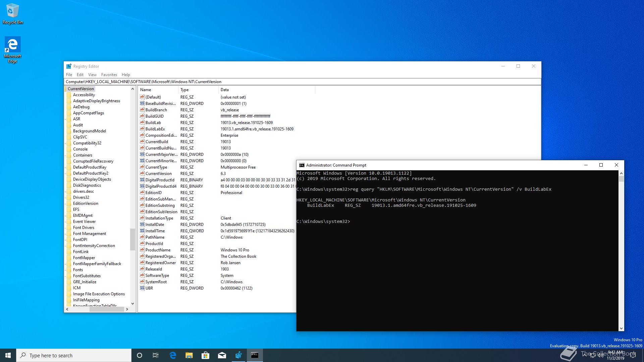Viewport: 644px width, 362px height.
Task: Sort values by the Type column header
Action: (198, 90)
